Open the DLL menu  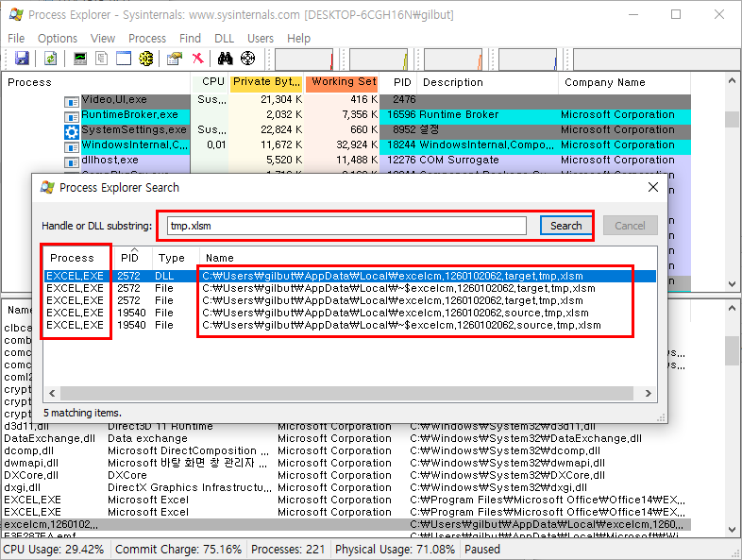click(x=224, y=38)
